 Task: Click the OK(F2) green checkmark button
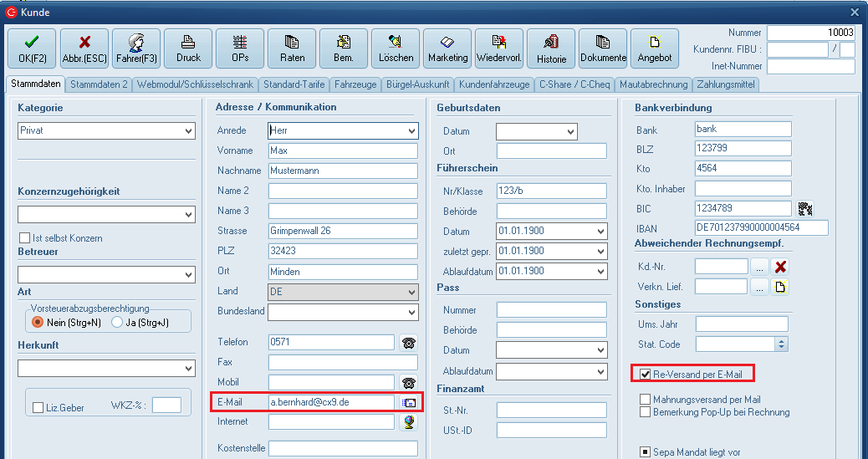[x=32, y=48]
